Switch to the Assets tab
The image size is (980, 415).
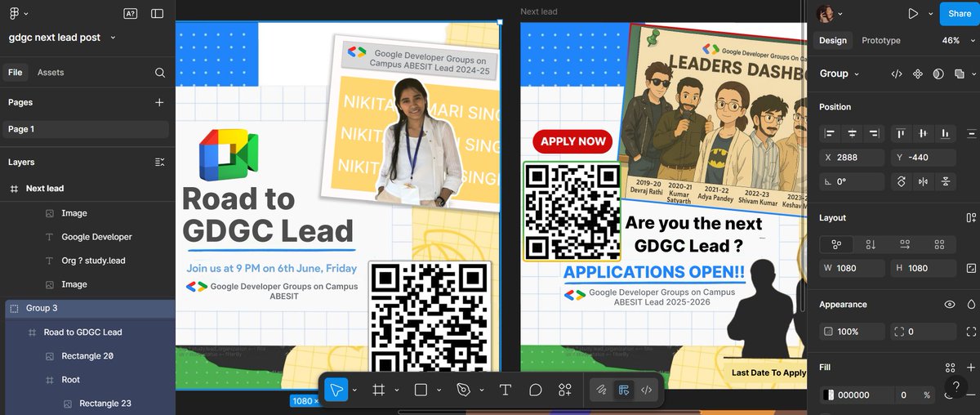pos(51,73)
